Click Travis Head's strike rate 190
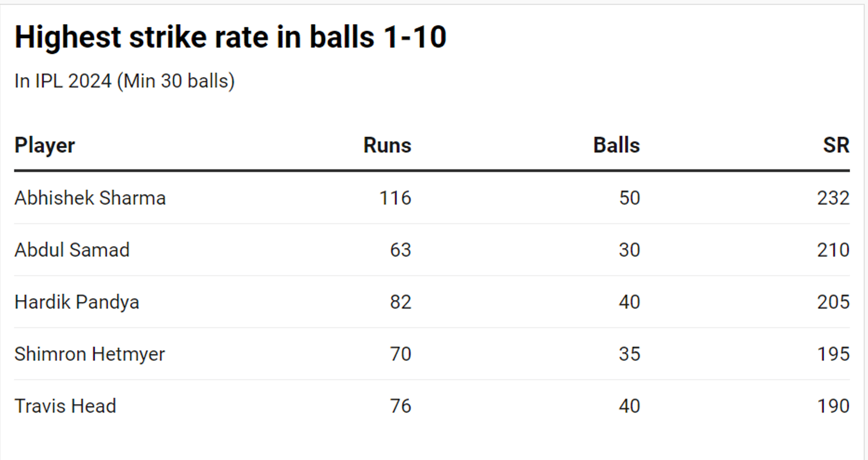Viewport: 868px width, 460px height. pyautogui.click(x=833, y=407)
